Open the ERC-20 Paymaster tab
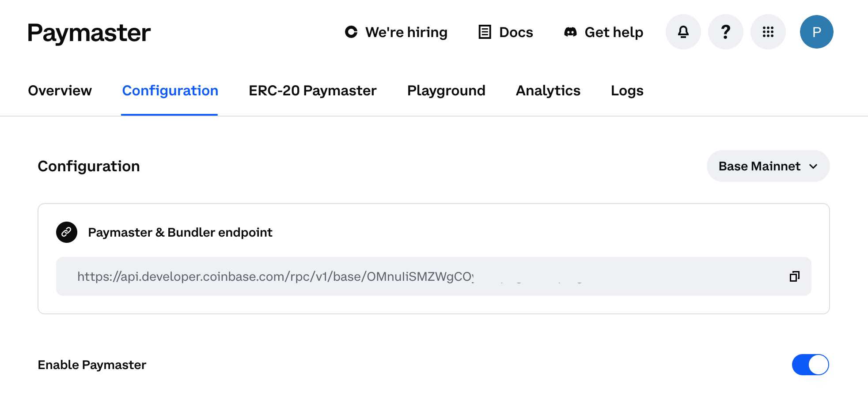Screen dimensions: 868x396 312,91
